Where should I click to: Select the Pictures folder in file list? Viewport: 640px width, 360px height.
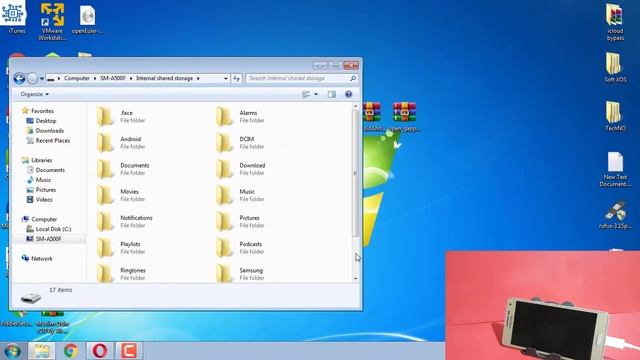click(x=240, y=222)
